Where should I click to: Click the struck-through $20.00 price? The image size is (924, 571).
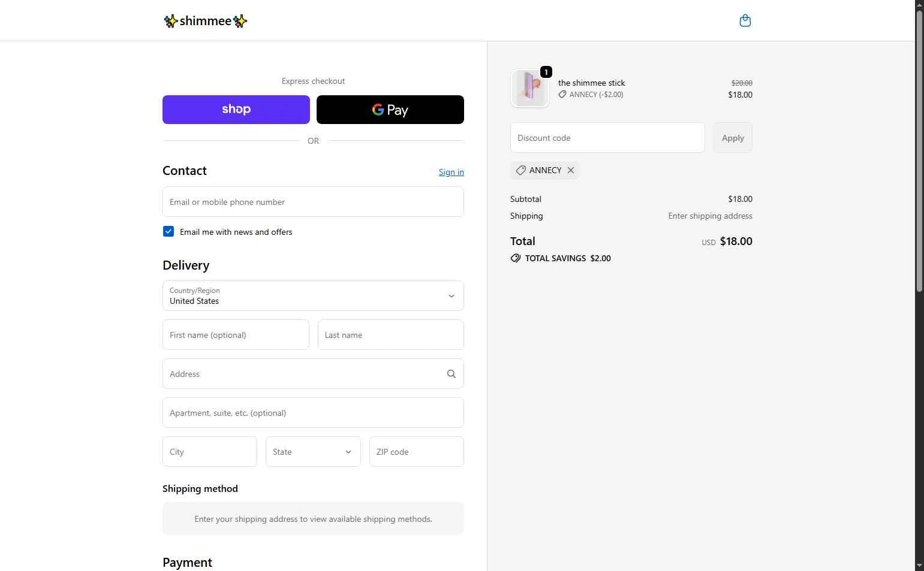pos(742,83)
